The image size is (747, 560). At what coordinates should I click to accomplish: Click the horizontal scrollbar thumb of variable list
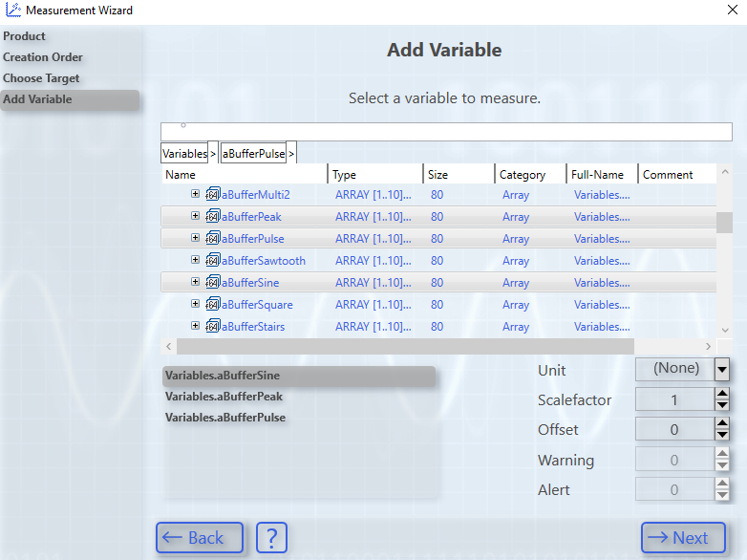[x=405, y=347]
